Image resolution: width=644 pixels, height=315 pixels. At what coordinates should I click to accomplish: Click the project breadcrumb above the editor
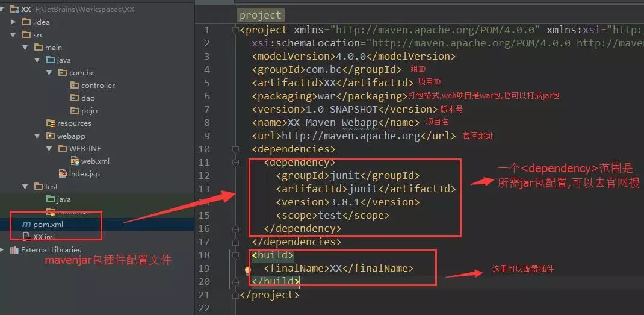click(x=261, y=15)
